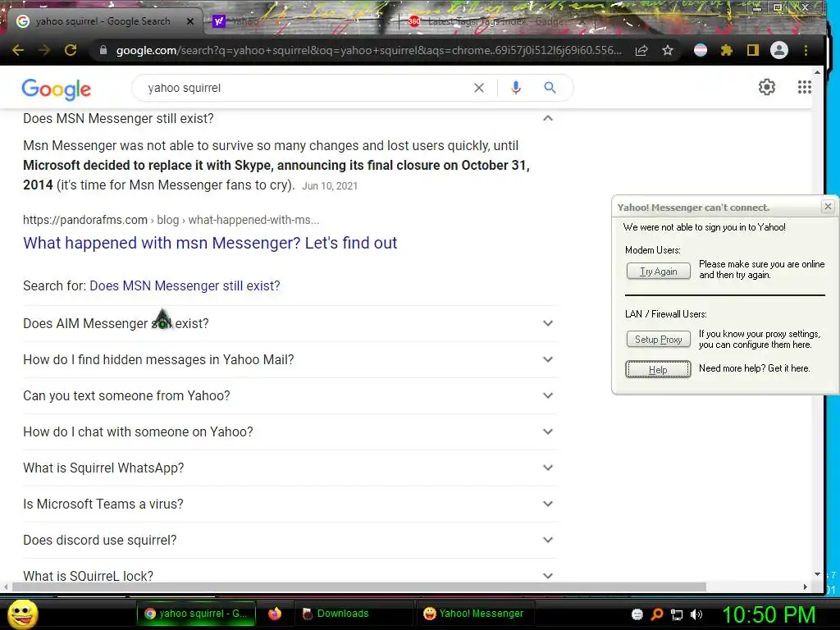Open Chrome three-dot menu

coord(806,50)
